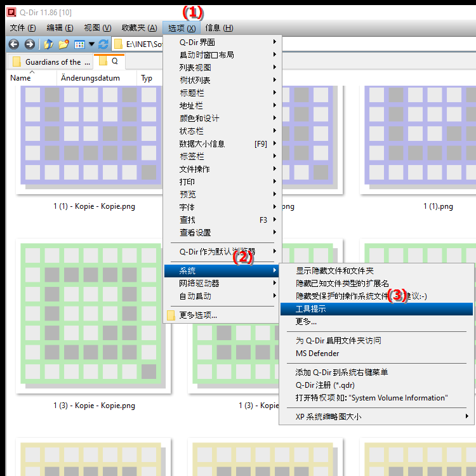Open the 字体 submenu

[223, 207]
